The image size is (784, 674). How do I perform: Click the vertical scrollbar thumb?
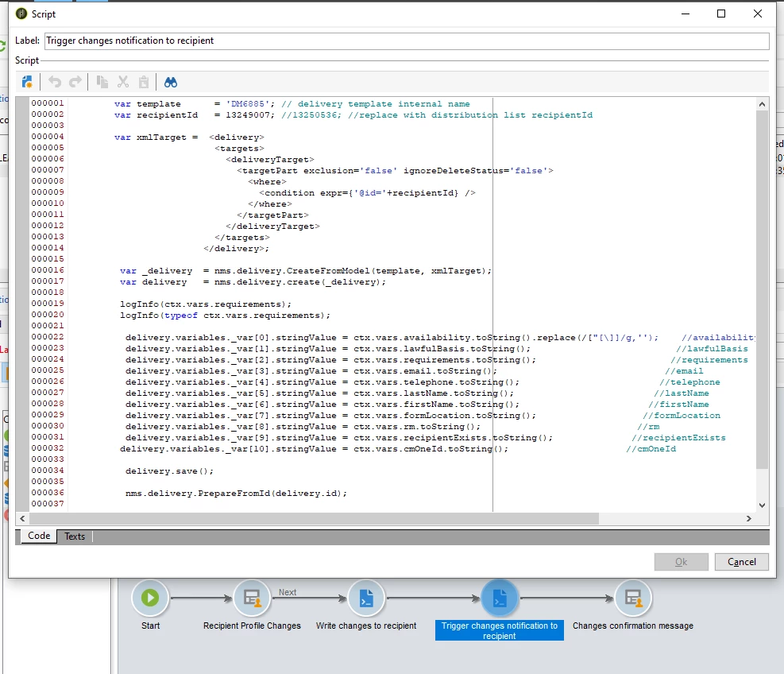762,290
